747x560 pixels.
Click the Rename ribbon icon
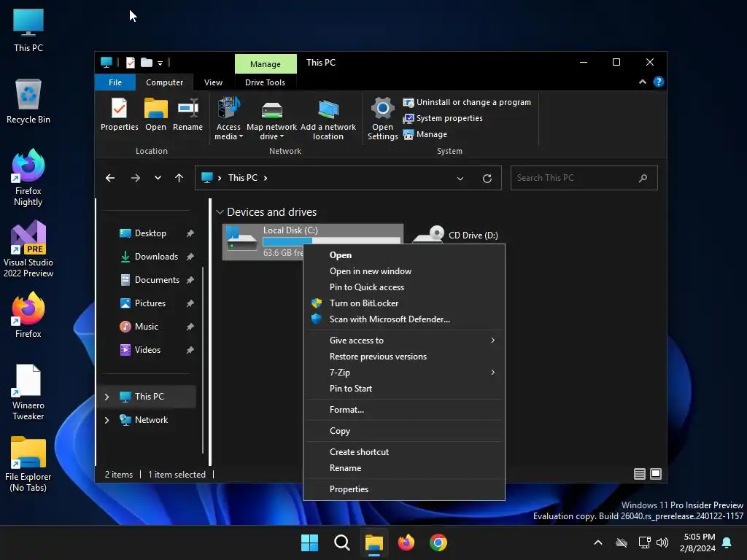coord(187,114)
